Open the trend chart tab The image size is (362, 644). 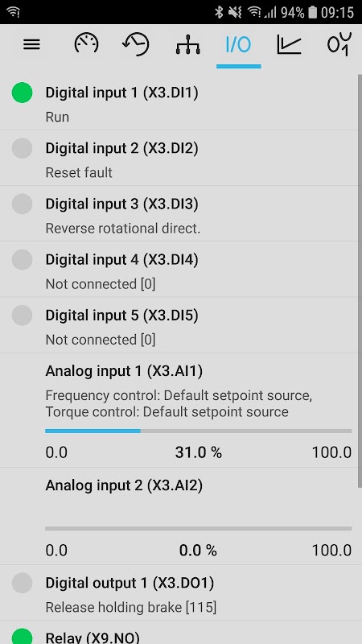(289, 44)
